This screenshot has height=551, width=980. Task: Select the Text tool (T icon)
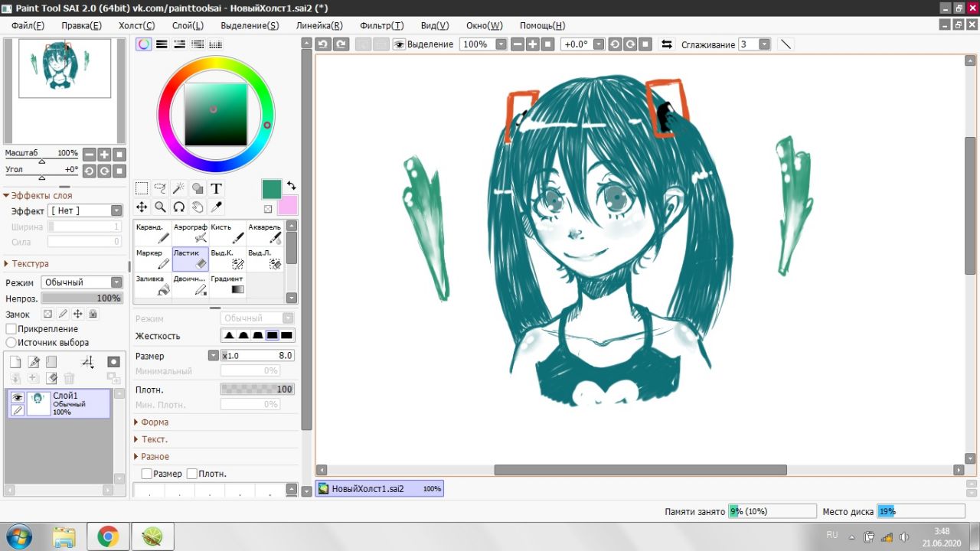tap(216, 188)
